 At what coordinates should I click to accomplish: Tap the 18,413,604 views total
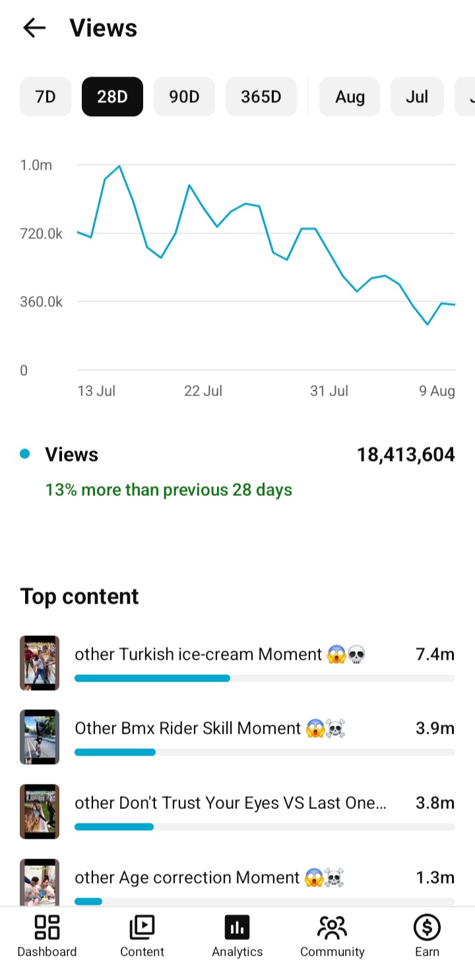(406, 454)
